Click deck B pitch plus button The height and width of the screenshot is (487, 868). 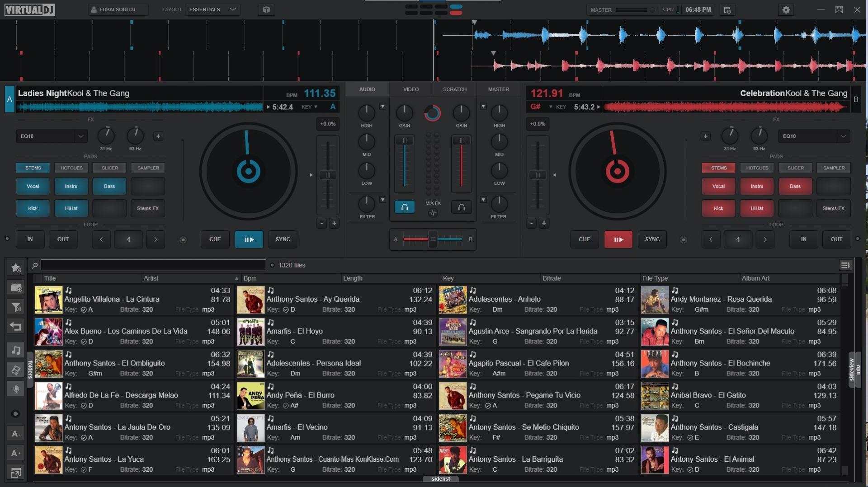point(544,223)
